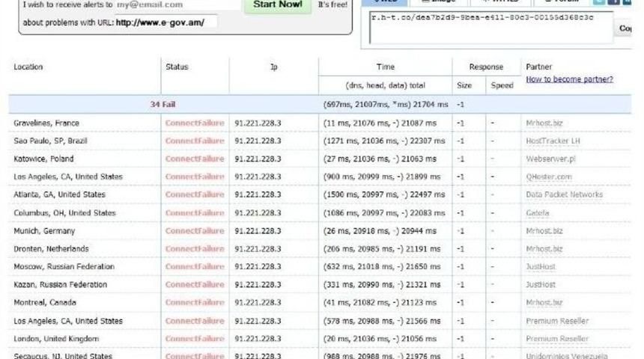Viewport: 644px width, 359px height.
Task: Click ConnectFailure status in the Montreal row
Action: pyautogui.click(x=195, y=303)
